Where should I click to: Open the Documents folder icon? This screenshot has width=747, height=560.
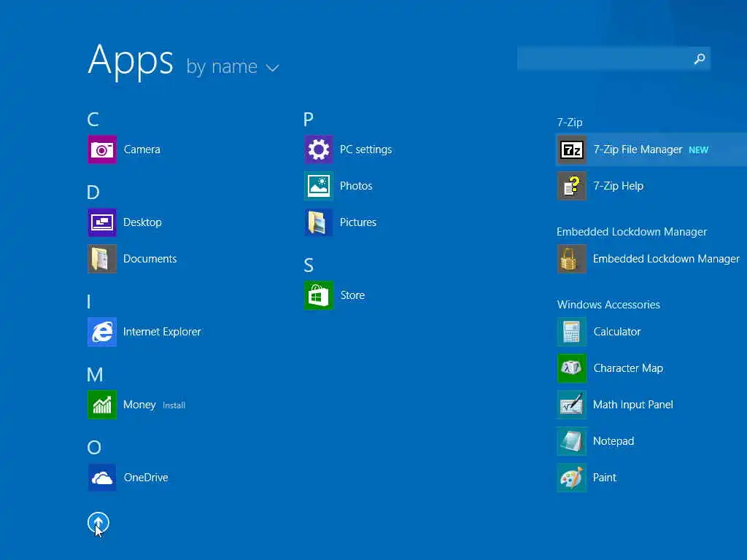click(x=102, y=259)
